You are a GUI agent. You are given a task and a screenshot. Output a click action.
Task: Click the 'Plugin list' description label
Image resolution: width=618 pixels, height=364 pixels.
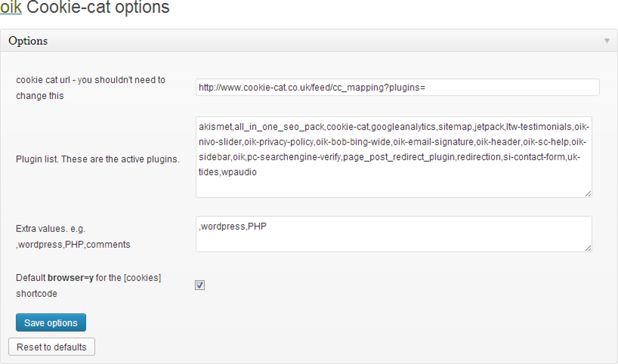pos(98,159)
